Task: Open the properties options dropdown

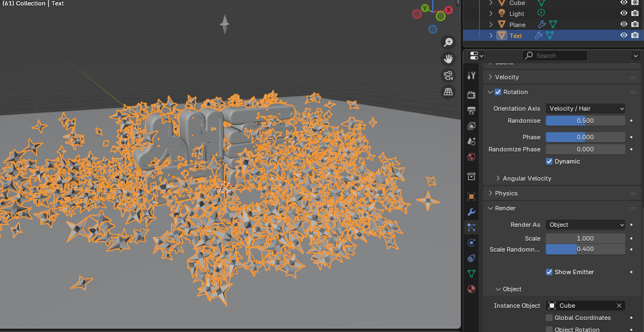Action: (x=635, y=56)
